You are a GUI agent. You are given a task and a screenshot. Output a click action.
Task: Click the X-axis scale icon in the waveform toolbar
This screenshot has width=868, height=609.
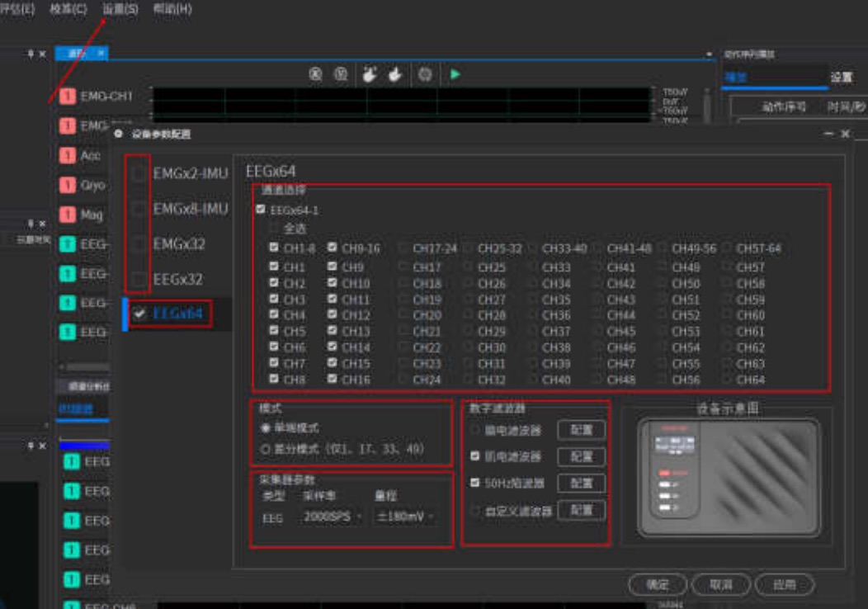(315, 74)
